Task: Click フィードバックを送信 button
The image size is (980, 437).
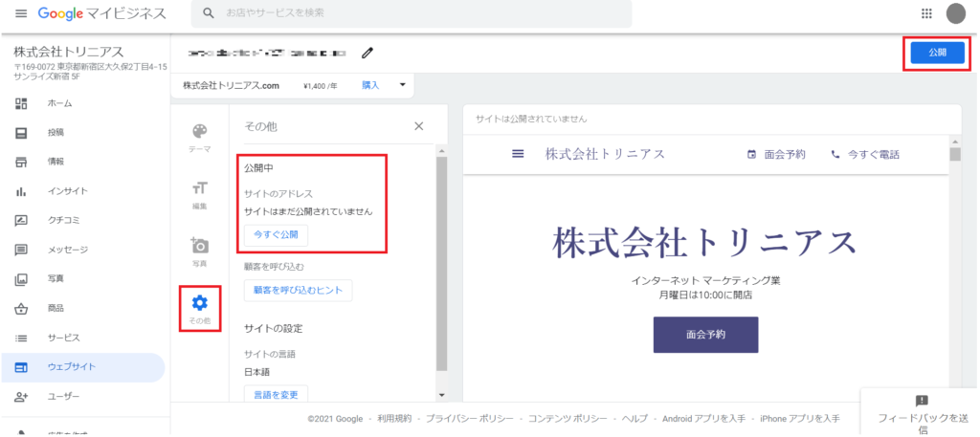Action: pos(921,413)
